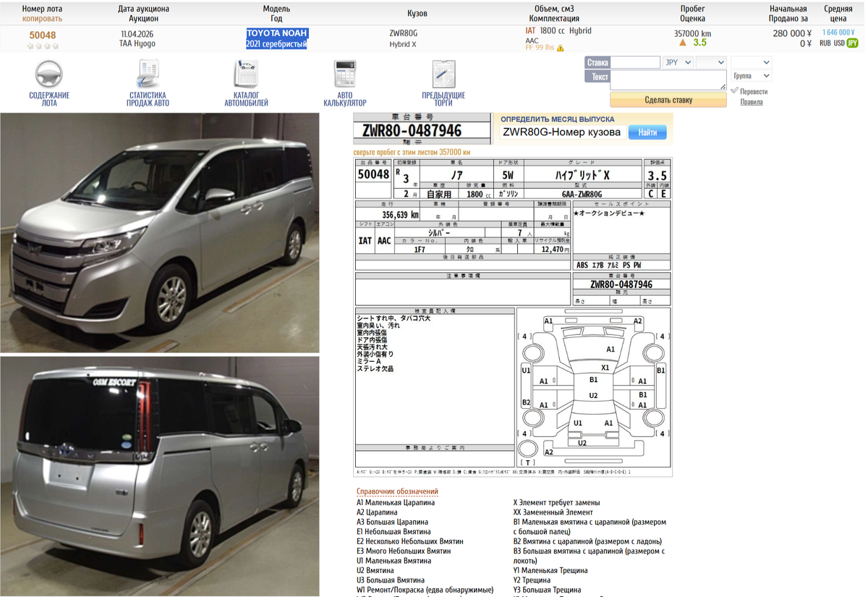
Task: Click the Номер лота column header
Action: click(42, 9)
